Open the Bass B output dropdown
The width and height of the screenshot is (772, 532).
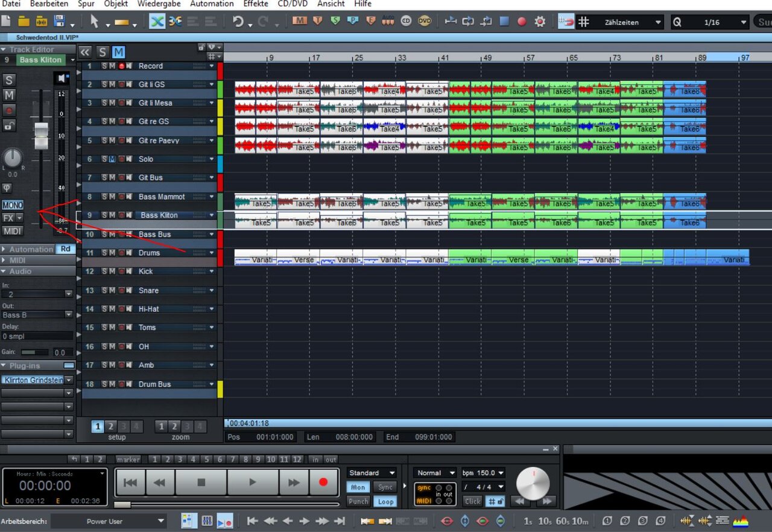[x=37, y=315]
